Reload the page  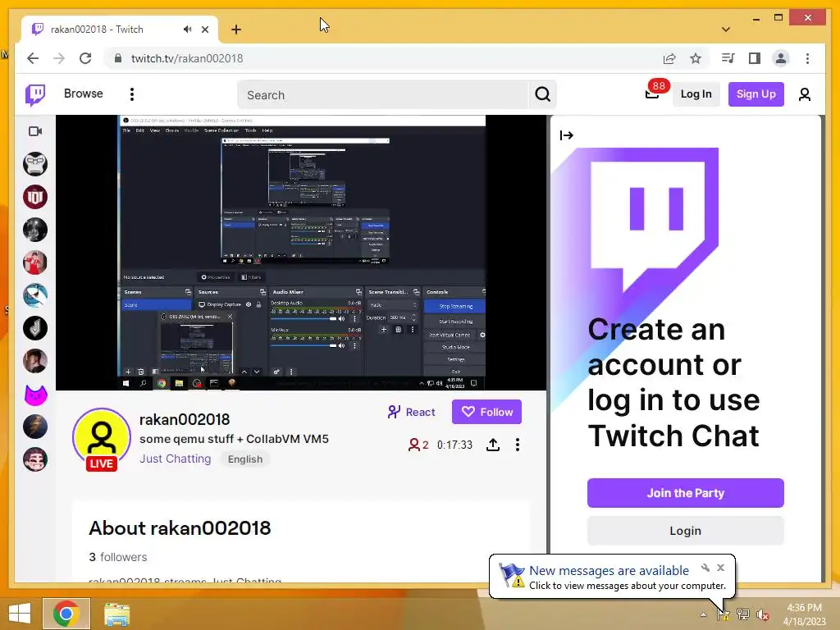tap(85, 58)
